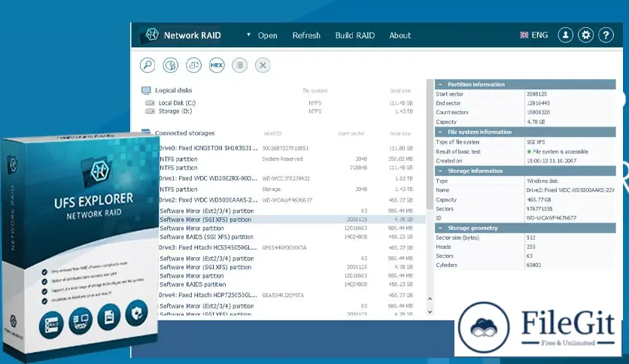Click the Cylinders value '60802'
Image resolution: width=629 pixels, height=364 pixels.
point(534,265)
